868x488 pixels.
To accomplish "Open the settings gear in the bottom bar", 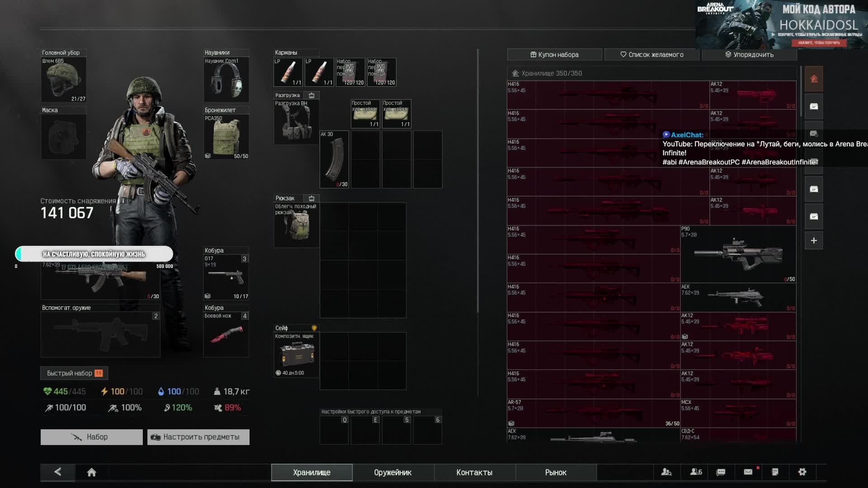I will coord(802,472).
